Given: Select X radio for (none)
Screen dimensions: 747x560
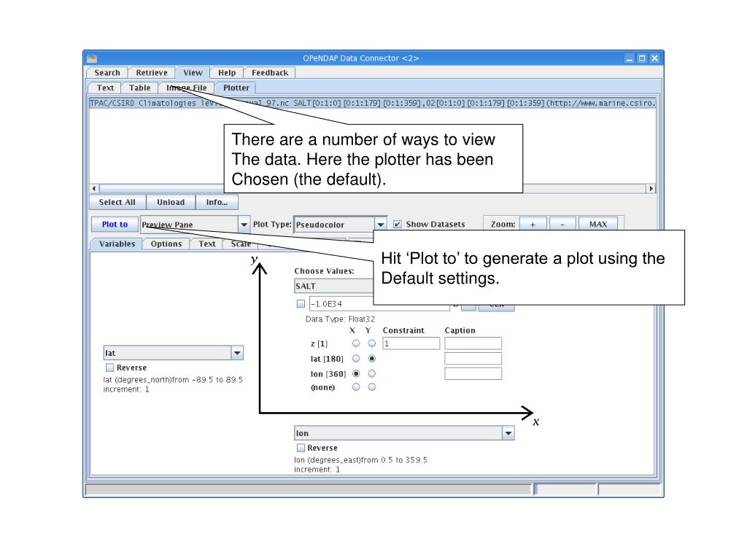Looking at the screenshot, I should click(x=356, y=387).
